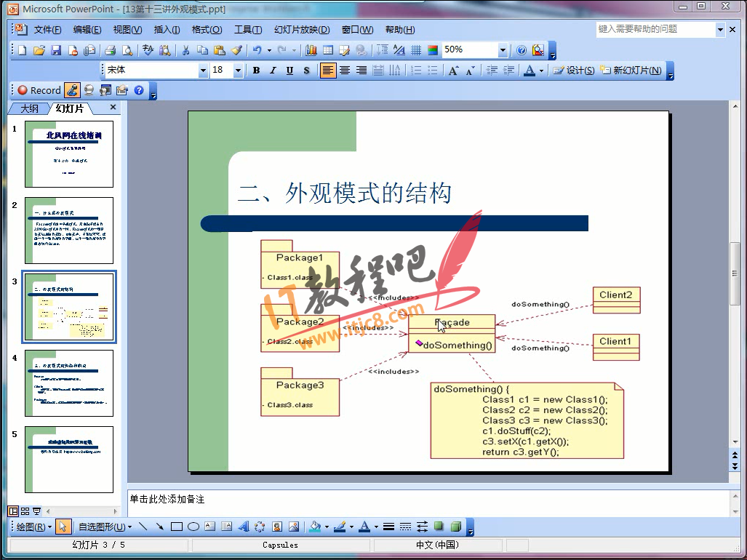
Task: Align text to the left
Action: click(328, 71)
